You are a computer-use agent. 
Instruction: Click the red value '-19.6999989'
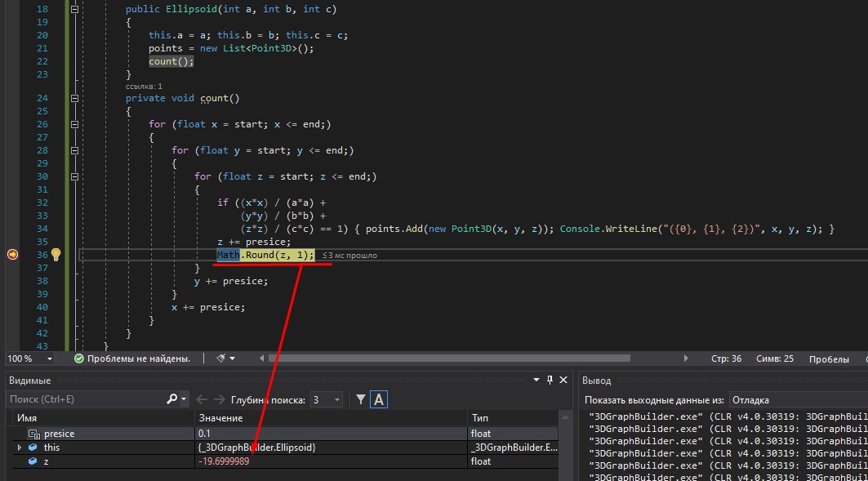pos(224,461)
